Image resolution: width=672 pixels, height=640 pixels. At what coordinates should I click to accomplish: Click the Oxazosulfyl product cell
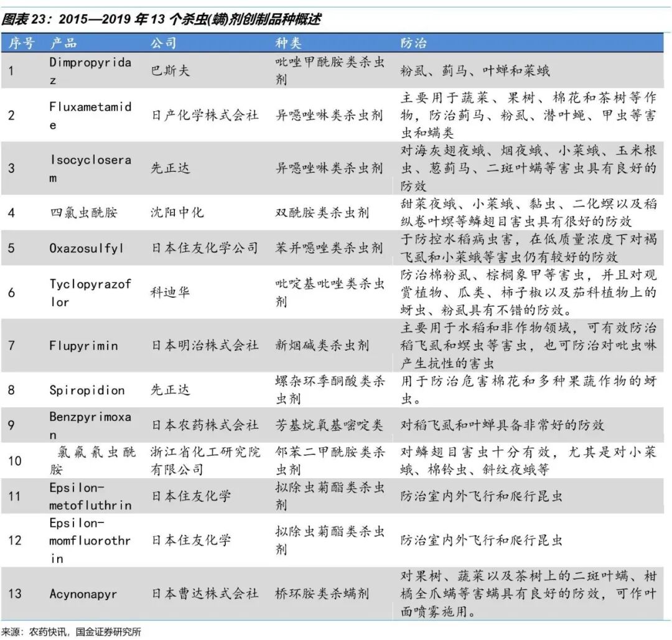pos(86,248)
